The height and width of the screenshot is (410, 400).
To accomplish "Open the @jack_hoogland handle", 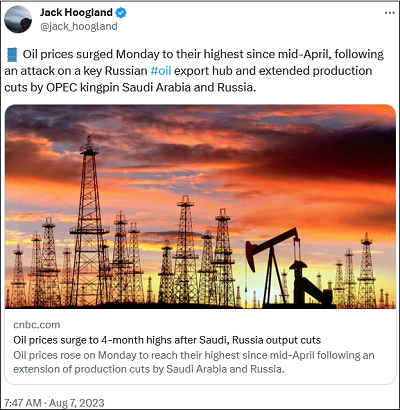I will pyautogui.click(x=79, y=26).
